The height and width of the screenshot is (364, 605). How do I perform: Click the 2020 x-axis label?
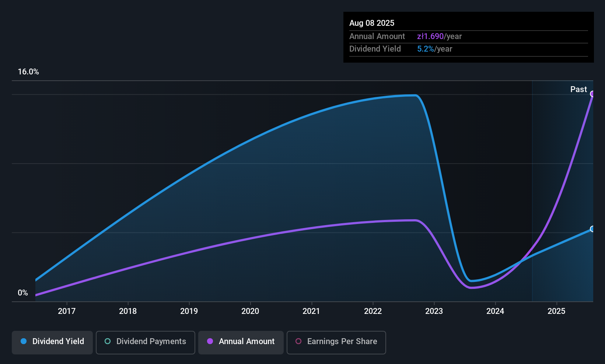(250, 311)
